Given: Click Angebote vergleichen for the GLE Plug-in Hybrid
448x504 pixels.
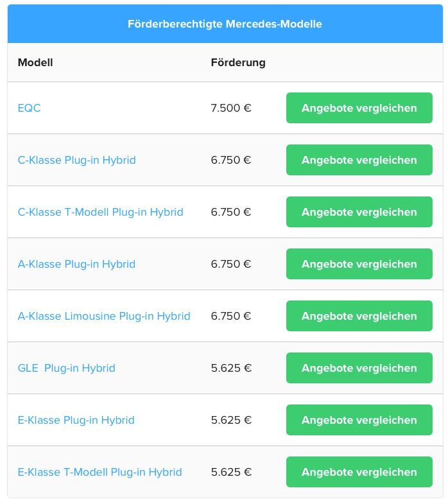Looking at the screenshot, I should (x=359, y=369).
